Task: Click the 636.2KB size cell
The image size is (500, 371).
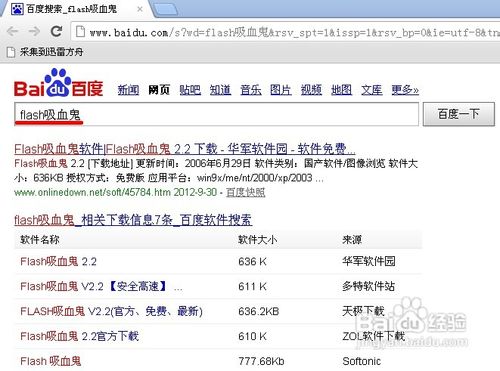Action: (x=259, y=311)
